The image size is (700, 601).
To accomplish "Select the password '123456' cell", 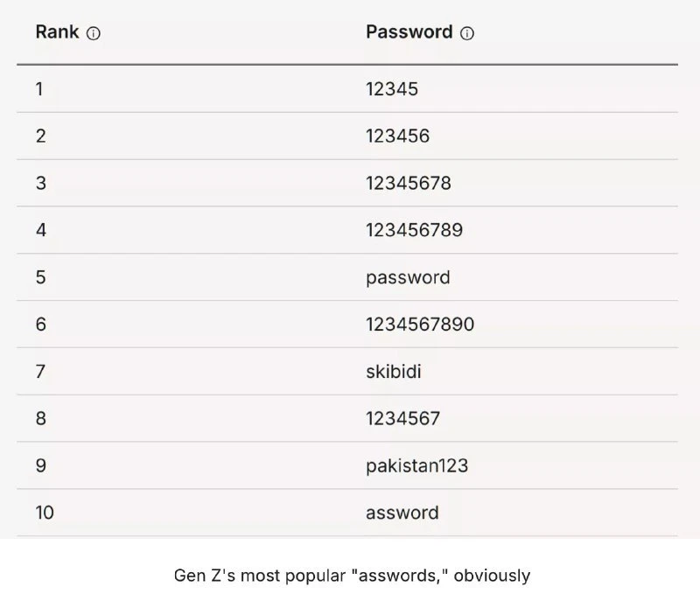I will [397, 136].
